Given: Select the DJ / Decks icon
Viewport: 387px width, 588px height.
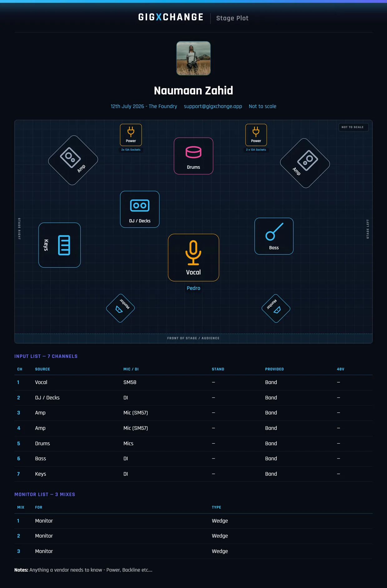Looking at the screenshot, I should tap(140, 209).
